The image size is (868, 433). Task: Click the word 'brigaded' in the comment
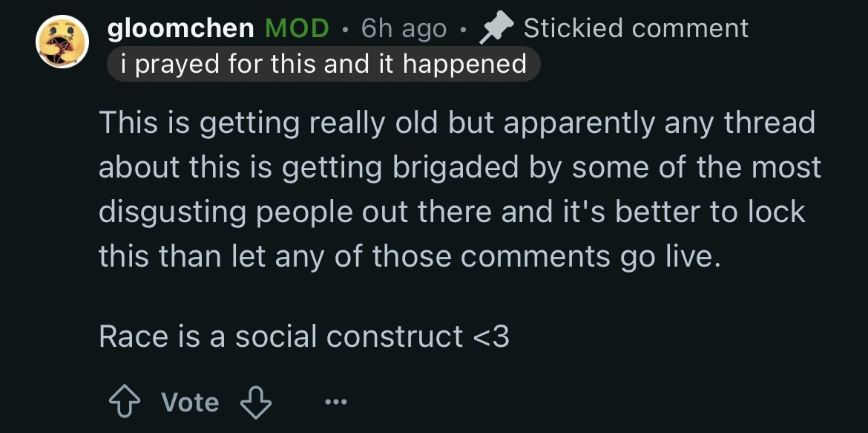[x=456, y=168]
